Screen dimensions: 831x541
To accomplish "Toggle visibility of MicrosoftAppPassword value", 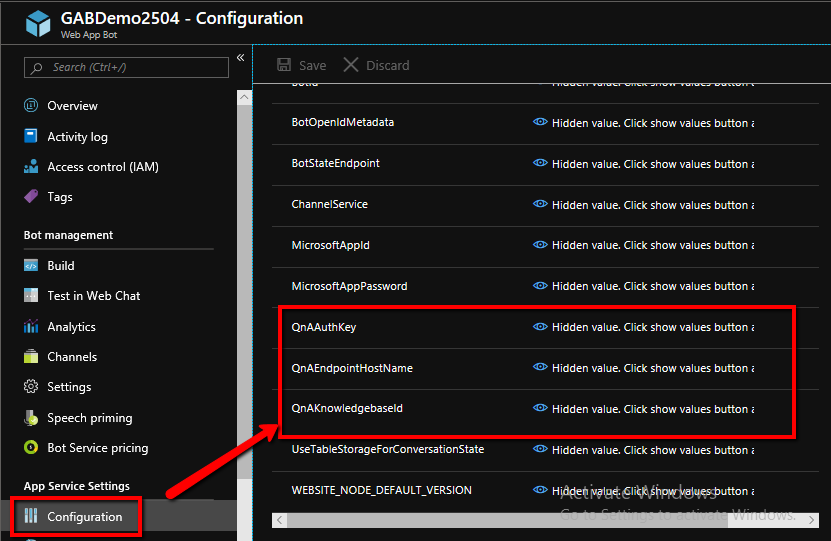I will [540, 286].
